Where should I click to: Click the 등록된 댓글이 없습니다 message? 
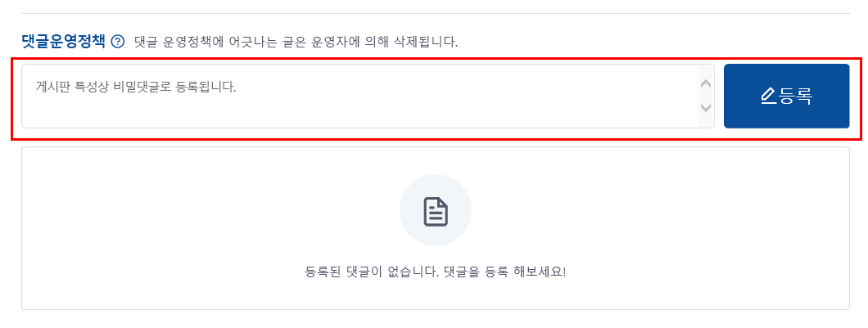click(372, 272)
